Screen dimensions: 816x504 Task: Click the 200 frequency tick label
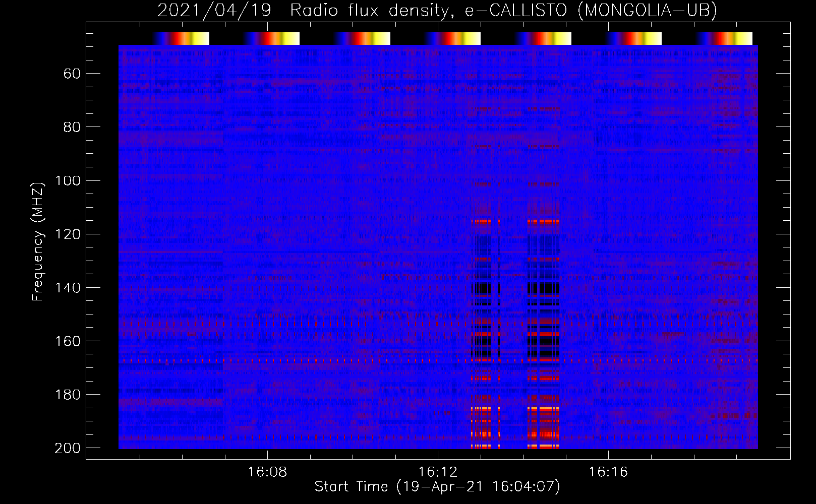pos(68,448)
